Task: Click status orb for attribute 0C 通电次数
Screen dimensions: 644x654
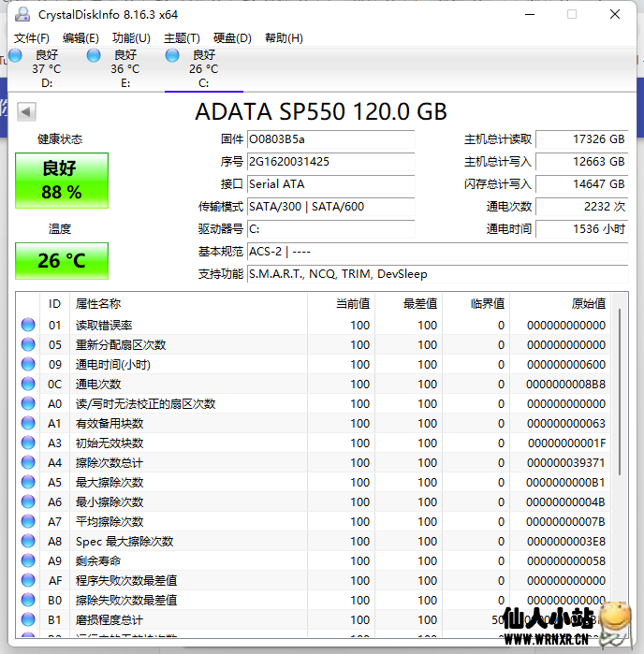Action: click(x=28, y=384)
